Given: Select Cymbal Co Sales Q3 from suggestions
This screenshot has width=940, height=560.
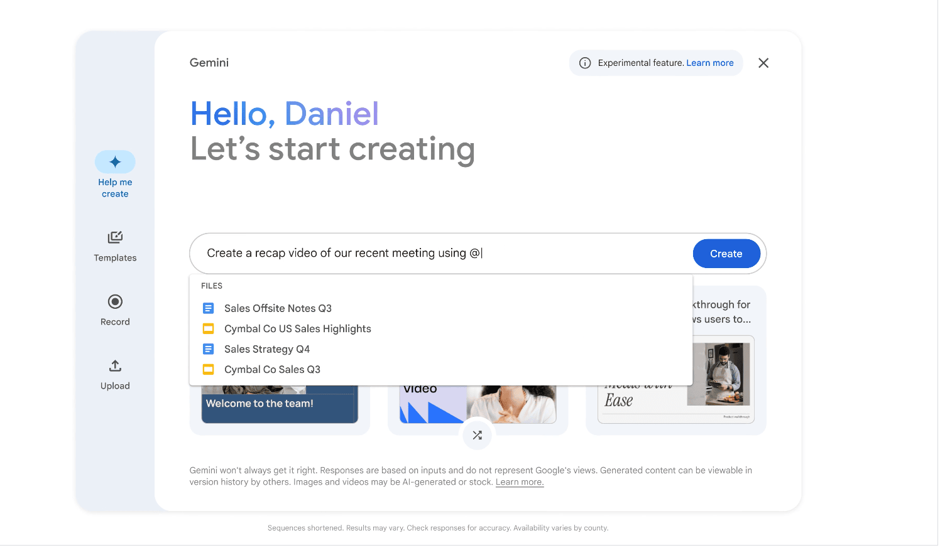Looking at the screenshot, I should 272,370.
